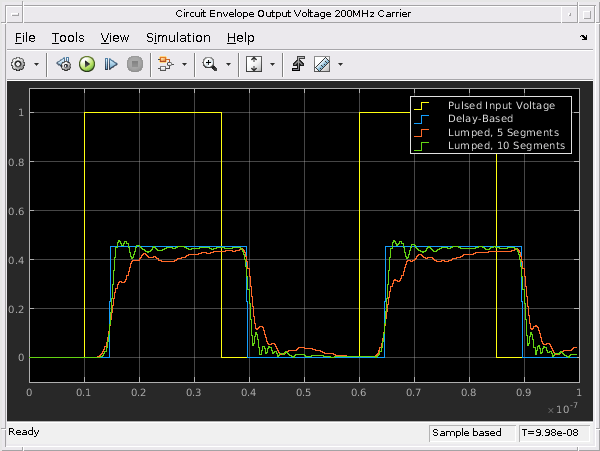Expand the zoom tool options dropdown
The image size is (600, 451).
coord(228,64)
